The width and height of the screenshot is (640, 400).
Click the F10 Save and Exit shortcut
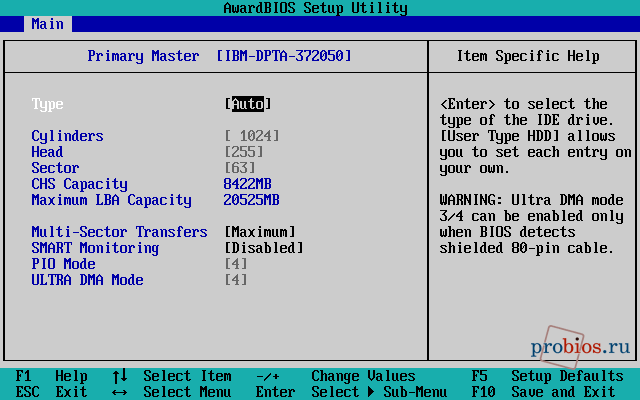point(544,392)
